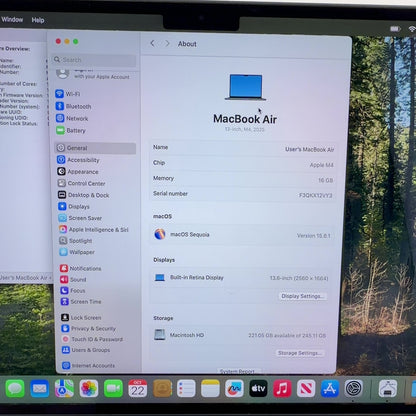The width and height of the screenshot is (416, 416).
Task: Click the macOS Sequoia row
Action: 242,235
